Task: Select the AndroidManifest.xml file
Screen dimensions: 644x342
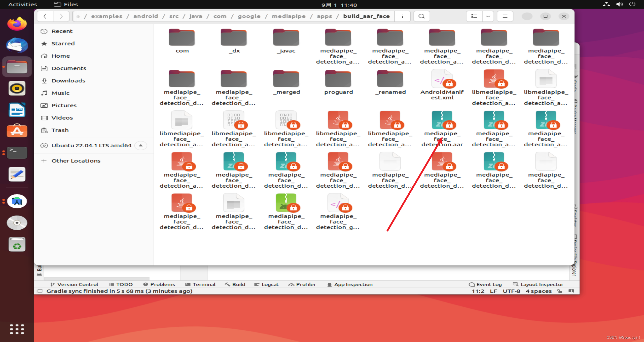Action: pyautogui.click(x=442, y=85)
